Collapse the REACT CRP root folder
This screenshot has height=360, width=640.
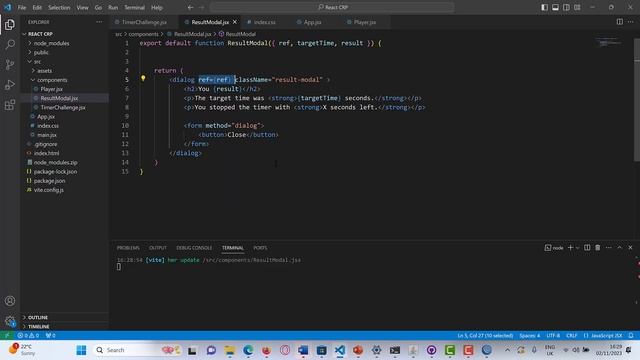tap(64, 34)
